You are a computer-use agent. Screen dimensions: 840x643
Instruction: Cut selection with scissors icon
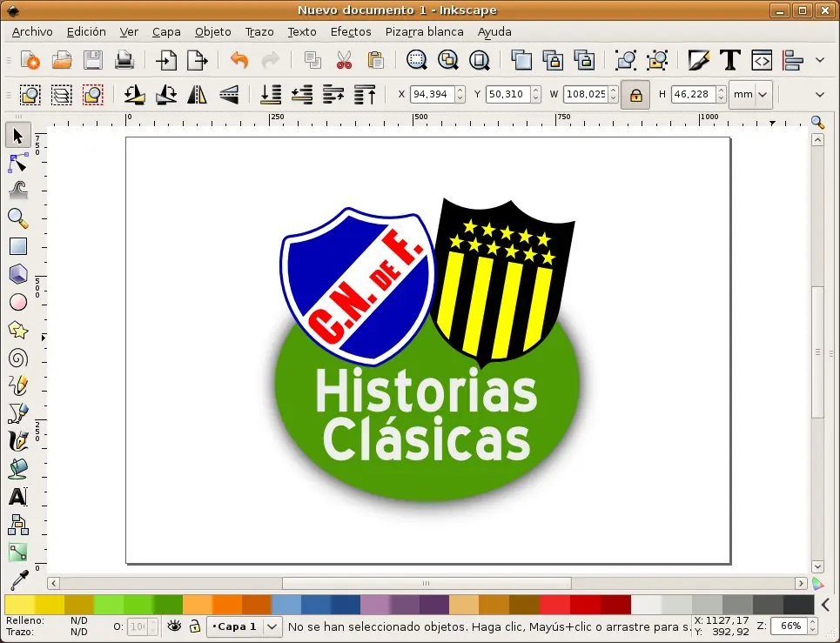point(344,60)
